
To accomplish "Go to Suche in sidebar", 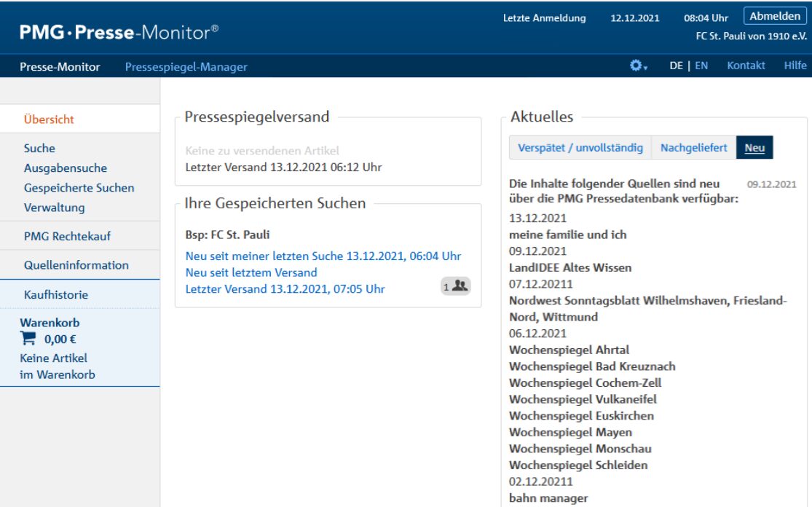I will coord(39,148).
